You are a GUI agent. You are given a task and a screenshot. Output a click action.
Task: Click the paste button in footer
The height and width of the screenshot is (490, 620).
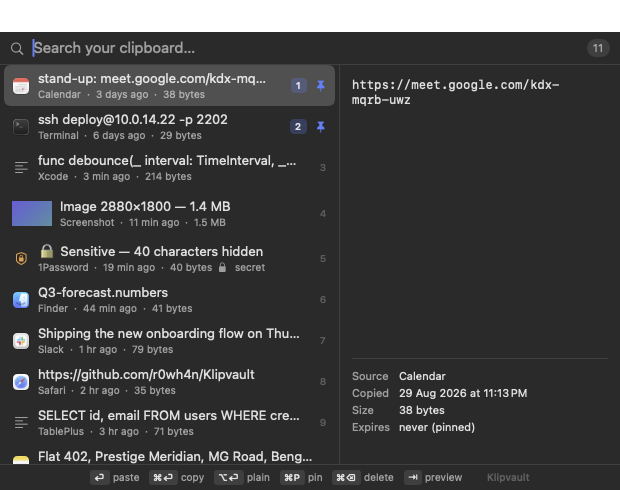115,477
